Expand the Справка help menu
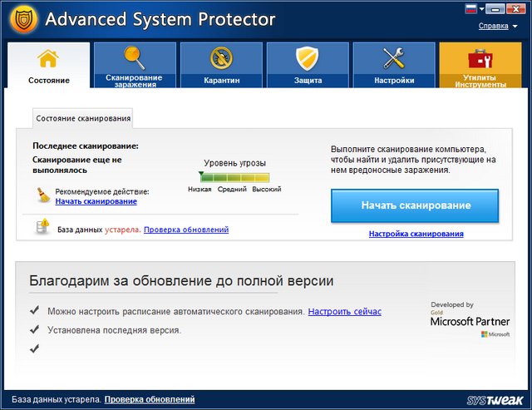 [493, 26]
